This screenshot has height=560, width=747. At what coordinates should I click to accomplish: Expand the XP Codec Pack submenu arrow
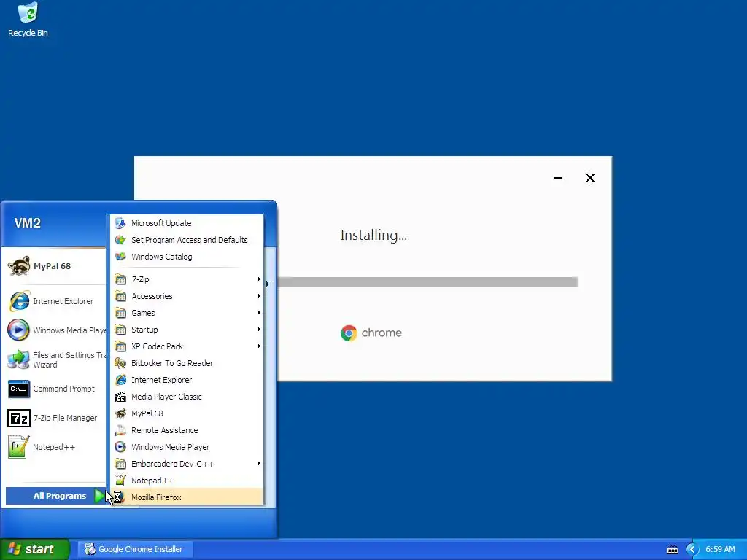[x=259, y=346]
